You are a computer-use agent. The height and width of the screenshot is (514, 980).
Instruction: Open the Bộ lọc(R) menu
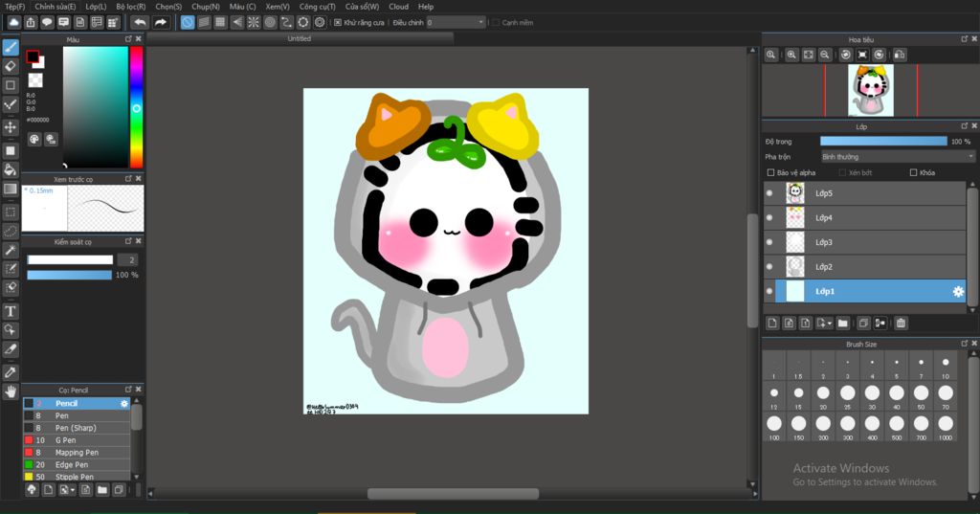pos(130,7)
